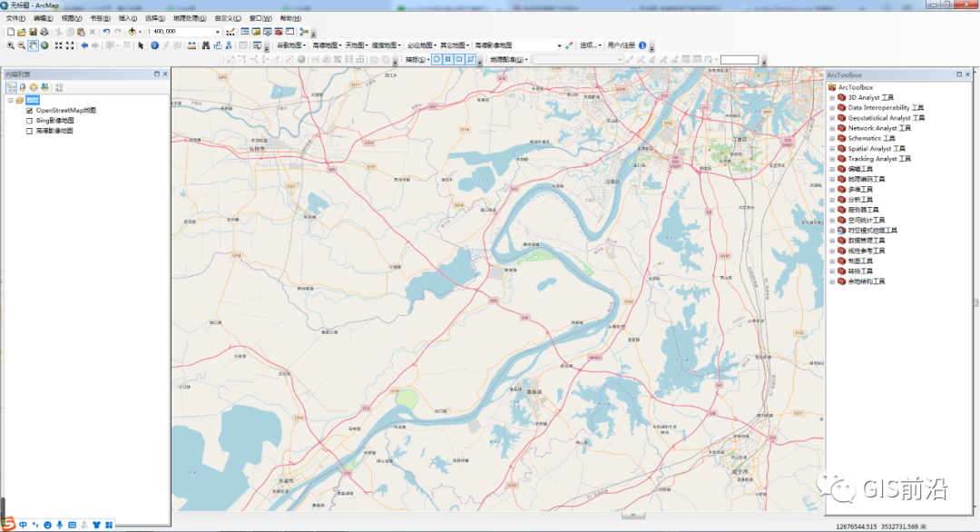The image size is (980, 532).
Task: Click the Sogou input method taskbar icon
Action: 9,524
